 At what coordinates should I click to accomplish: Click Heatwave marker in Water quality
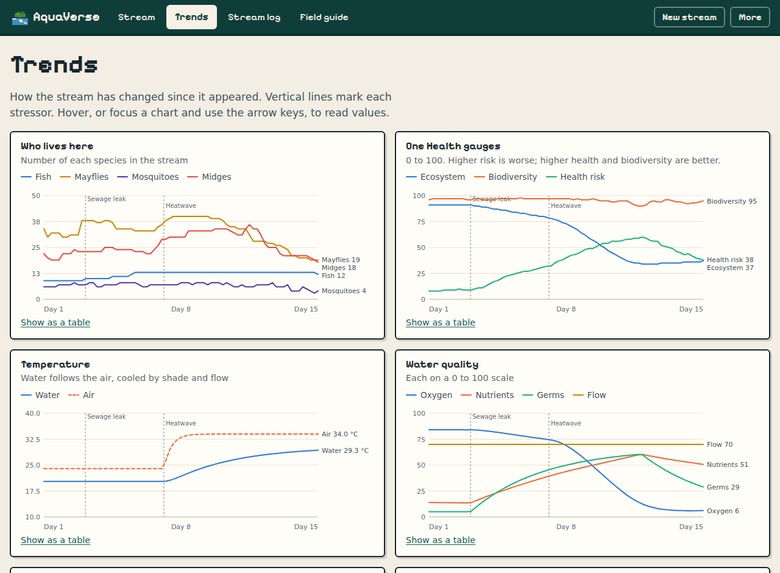click(566, 423)
